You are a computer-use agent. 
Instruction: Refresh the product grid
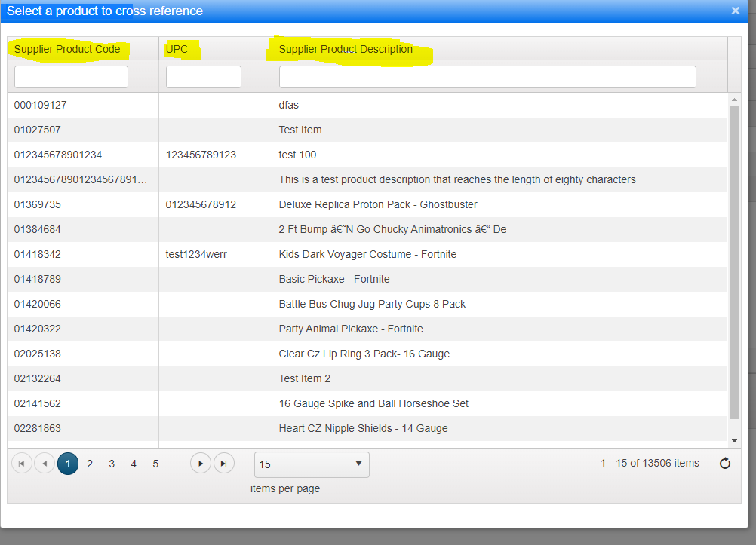pyautogui.click(x=724, y=464)
